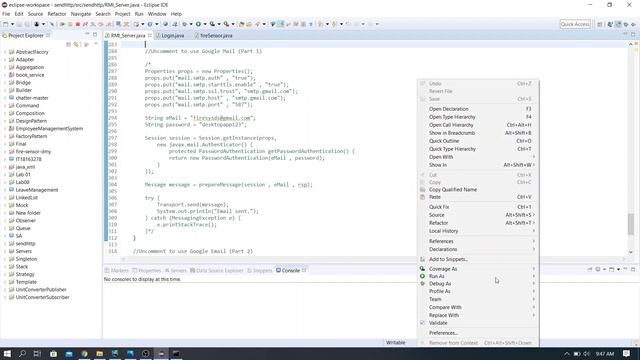Screen dimensions: 640x360
Task: Open the Window menu in menu bar
Action: tap(157, 14)
